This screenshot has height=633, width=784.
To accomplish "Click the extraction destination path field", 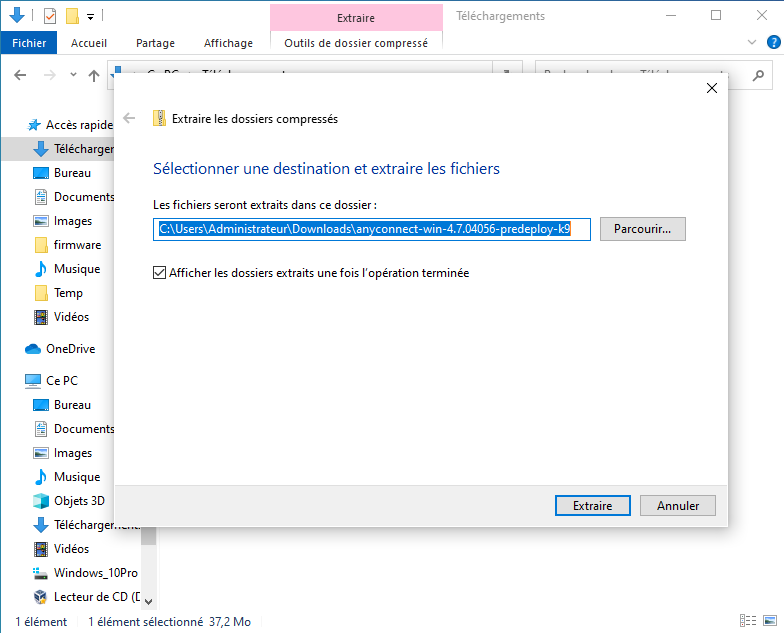I will tap(371, 229).
